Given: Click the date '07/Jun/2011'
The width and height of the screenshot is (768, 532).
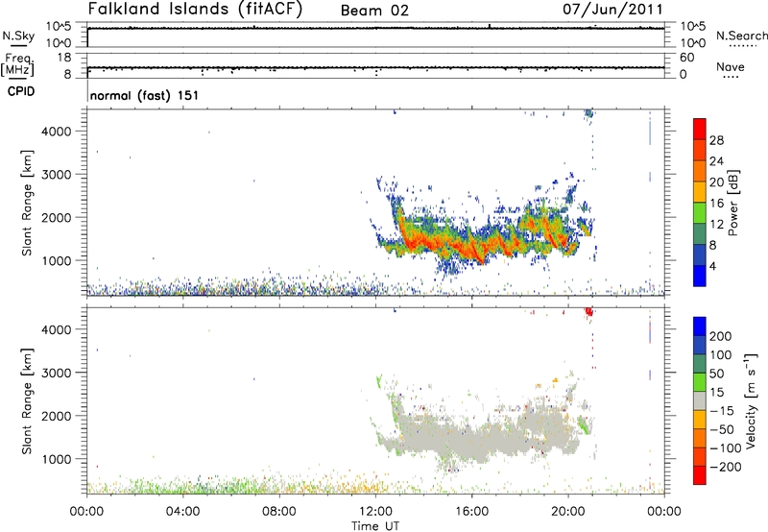Looking at the screenshot, I should [x=612, y=10].
